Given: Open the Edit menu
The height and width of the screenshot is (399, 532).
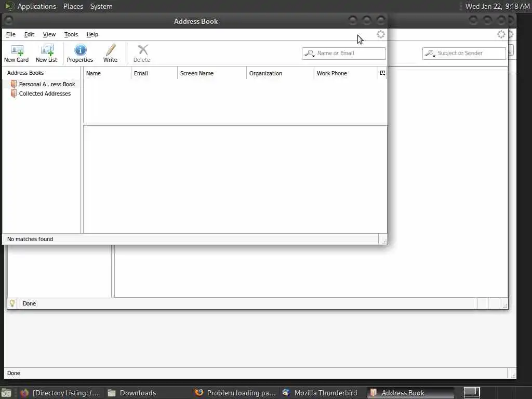Looking at the screenshot, I should tap(29, 34).
